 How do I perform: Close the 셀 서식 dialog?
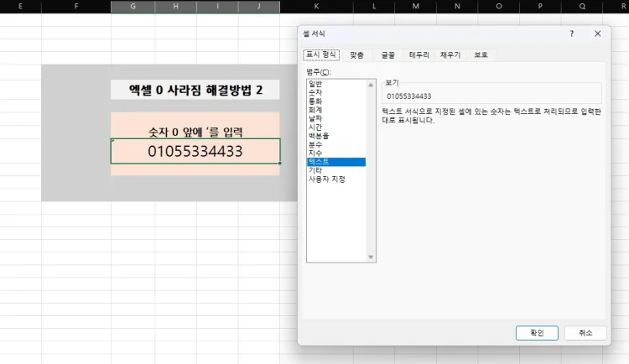pos(597,34)
